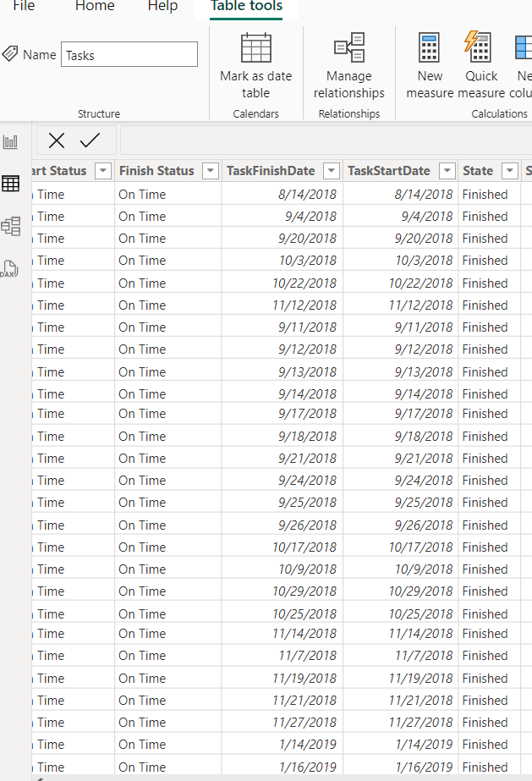Click the New column icon

pos(523,47)
